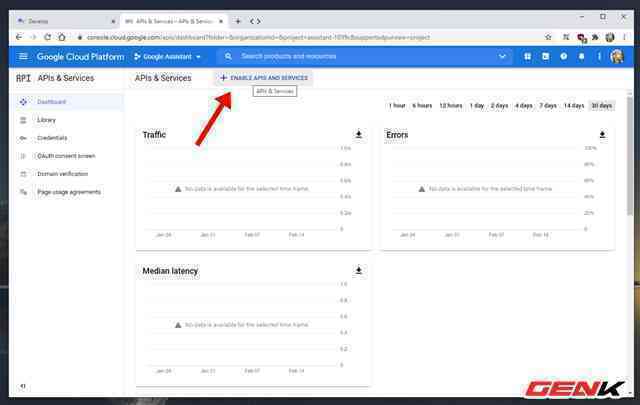Close the APIs & Services browser tab

[221, 21]
